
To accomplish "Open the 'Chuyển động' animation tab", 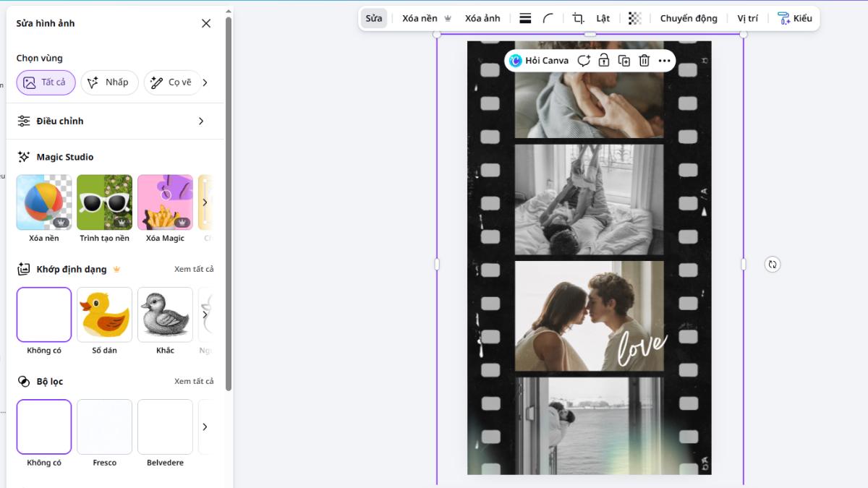I will (x=689, y=19).
